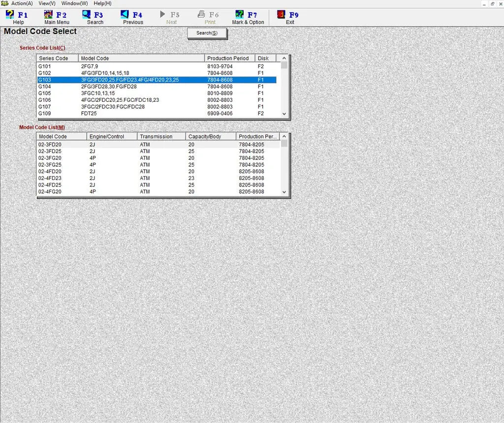
Task: Open the Action(A) menu
Action: [22, 3]
